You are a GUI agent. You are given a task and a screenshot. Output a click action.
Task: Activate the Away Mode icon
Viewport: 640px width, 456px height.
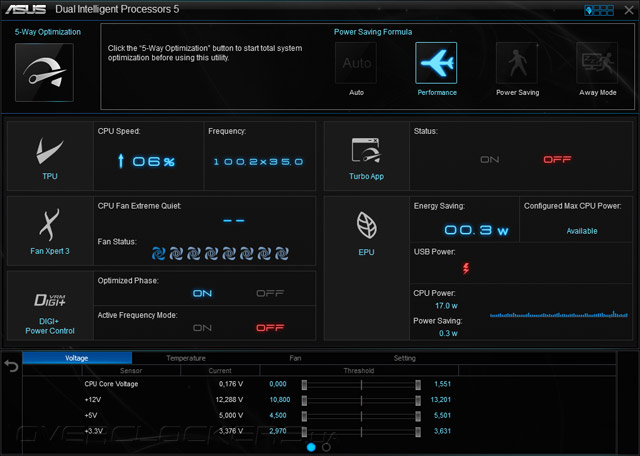[x=597, y=63]
